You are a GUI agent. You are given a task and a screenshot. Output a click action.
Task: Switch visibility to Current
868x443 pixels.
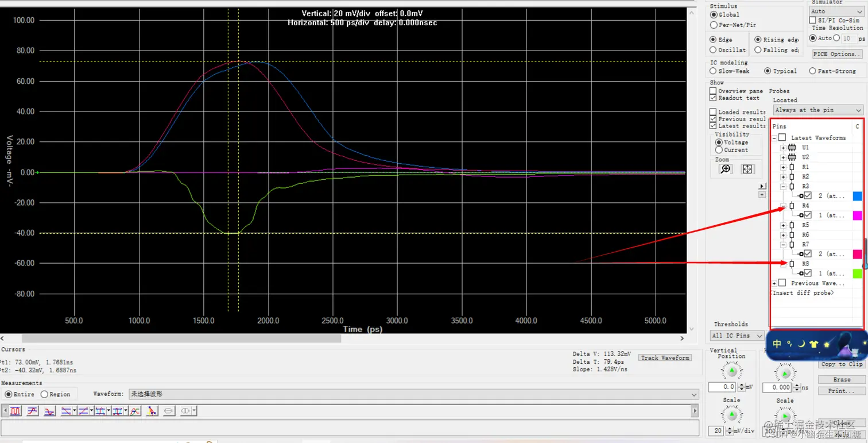coord(719,150)
